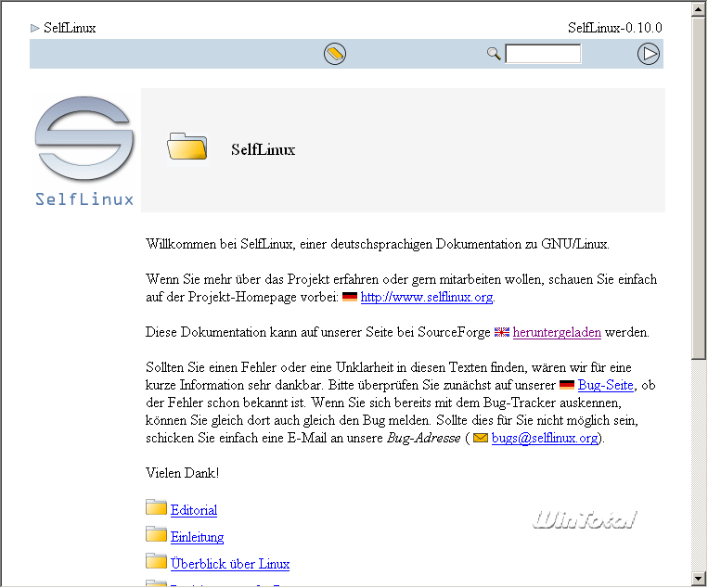Viewport: 708px width, 588px height.
Task: Open the heruntergeladen download link
Action: pos(557,332)
